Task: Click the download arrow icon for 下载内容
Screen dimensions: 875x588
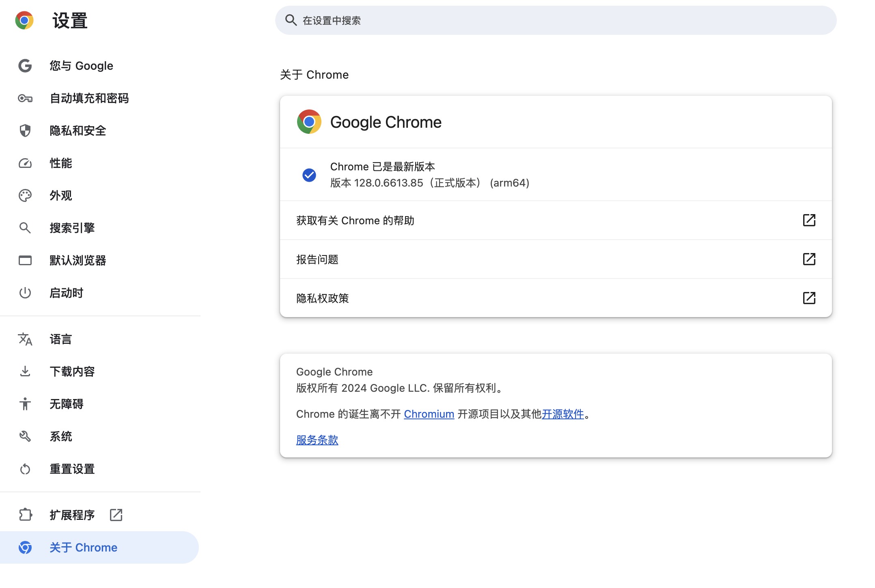Action: click(25, 371)
